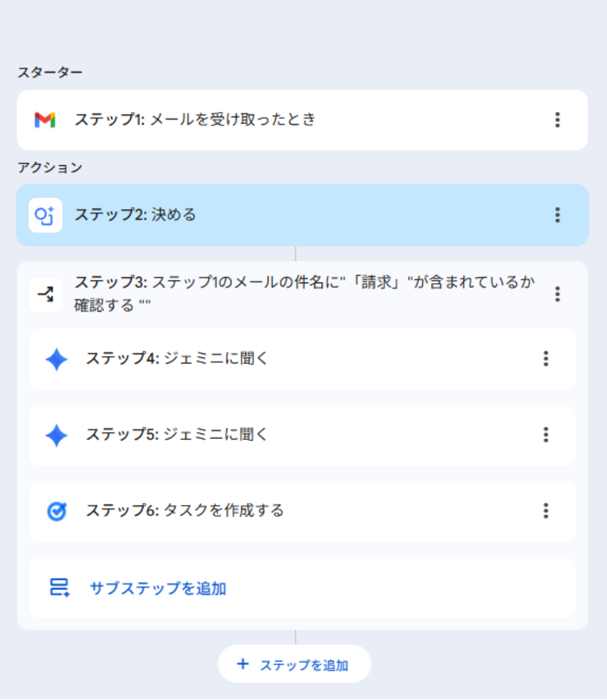Click the Tasks checkmark icon in Step 6
607x700 pixels.
(x=57, y=511)
